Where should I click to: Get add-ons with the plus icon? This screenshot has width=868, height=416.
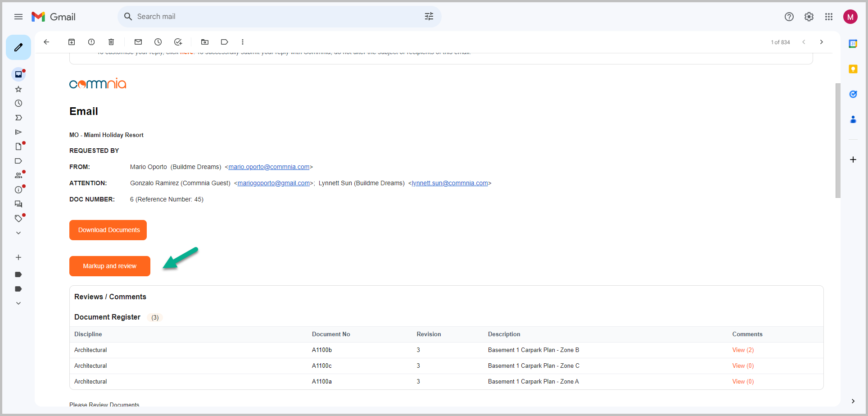coord(853,160)
